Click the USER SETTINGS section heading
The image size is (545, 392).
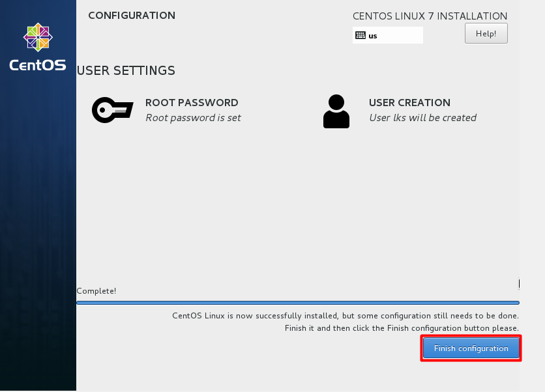click(126, 70)
